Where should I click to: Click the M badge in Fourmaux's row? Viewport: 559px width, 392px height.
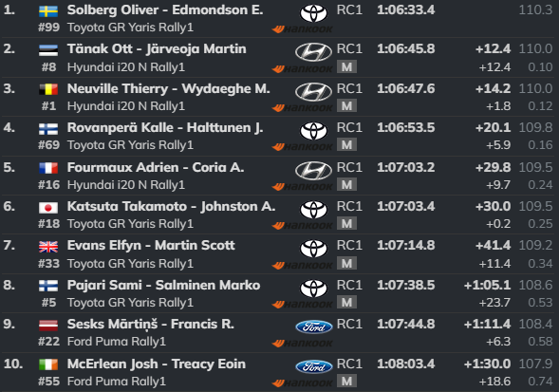346,185
